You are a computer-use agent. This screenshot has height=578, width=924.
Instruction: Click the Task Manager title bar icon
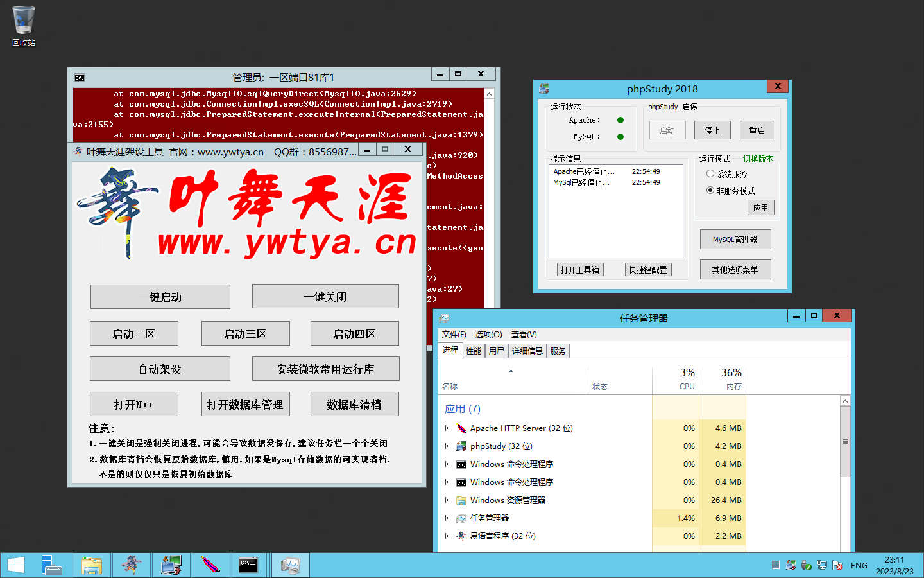(443, 318)
